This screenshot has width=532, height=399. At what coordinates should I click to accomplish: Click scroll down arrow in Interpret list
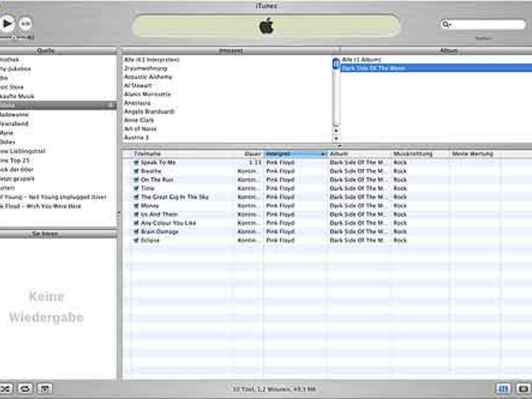pyautogui.click(x=336, y=138)
